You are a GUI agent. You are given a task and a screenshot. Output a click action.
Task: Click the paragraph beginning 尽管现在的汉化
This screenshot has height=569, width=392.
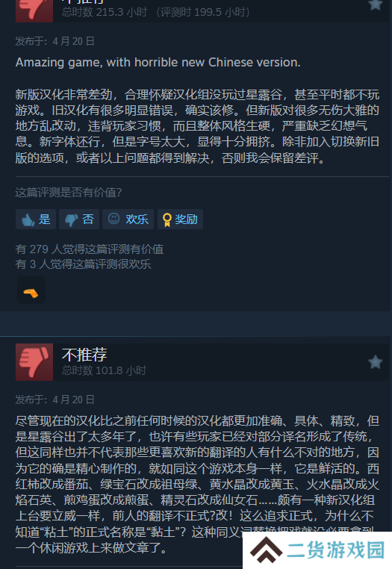coord(197,485)
